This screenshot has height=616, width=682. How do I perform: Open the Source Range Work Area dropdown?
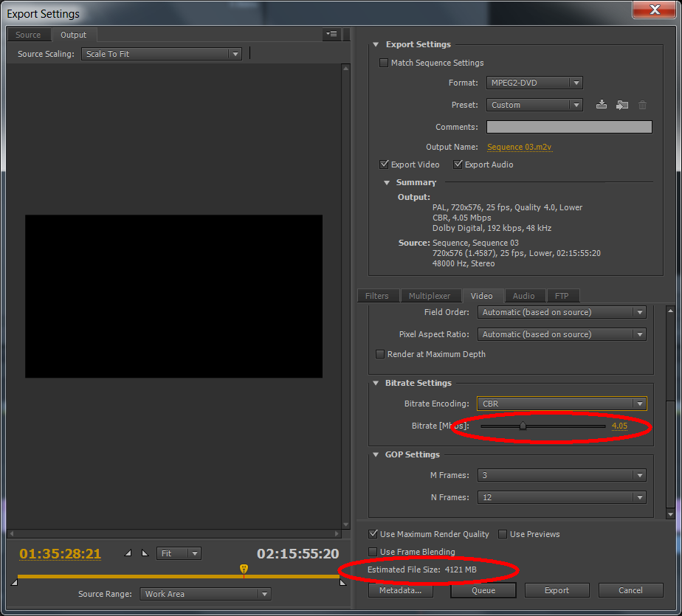(205, 594)
